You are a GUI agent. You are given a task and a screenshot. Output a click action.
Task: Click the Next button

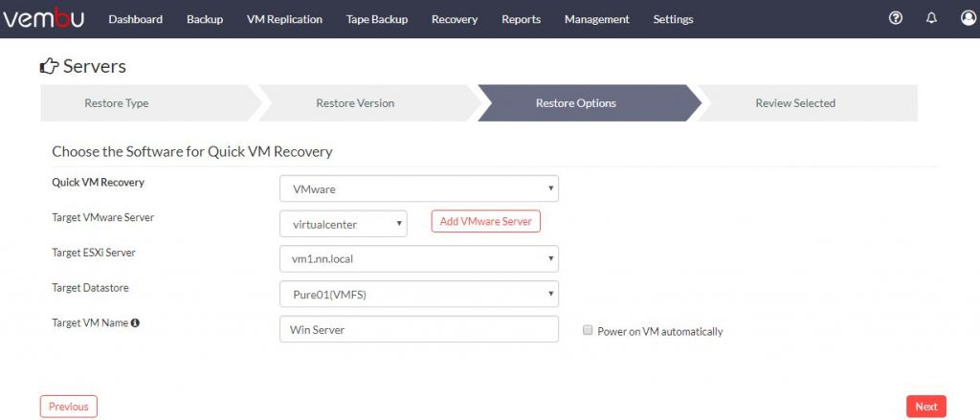tap(926, 407)
